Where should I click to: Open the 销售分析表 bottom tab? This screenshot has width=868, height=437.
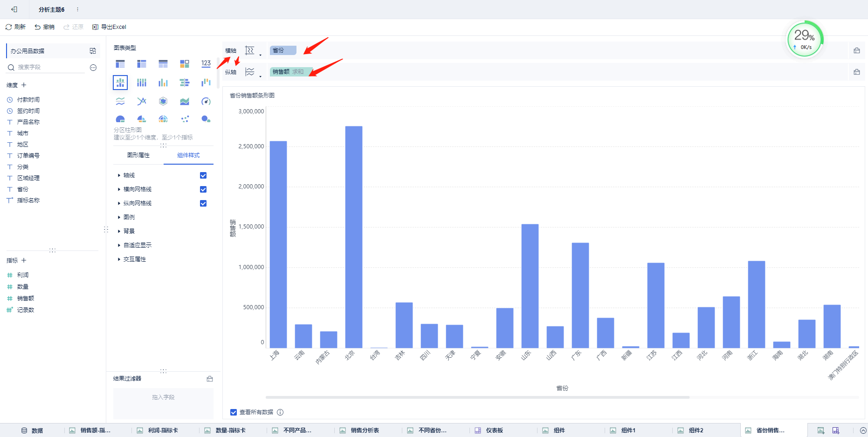pos(360,430)
